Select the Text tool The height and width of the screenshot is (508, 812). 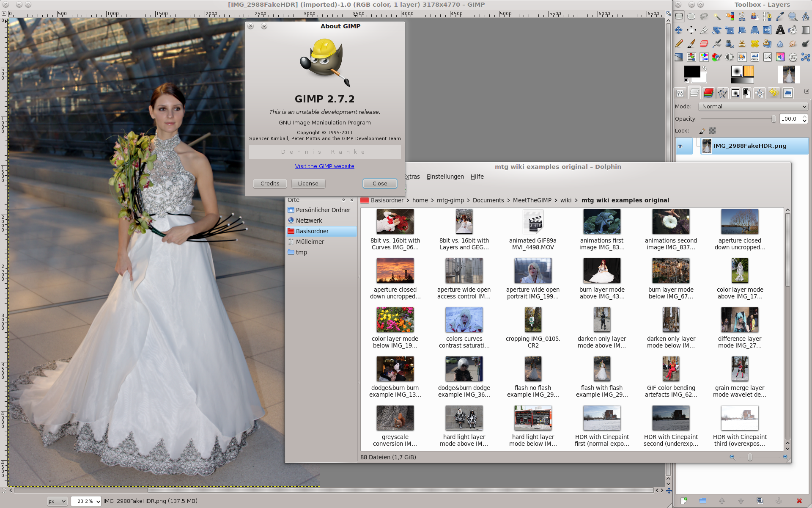(780, 30)
